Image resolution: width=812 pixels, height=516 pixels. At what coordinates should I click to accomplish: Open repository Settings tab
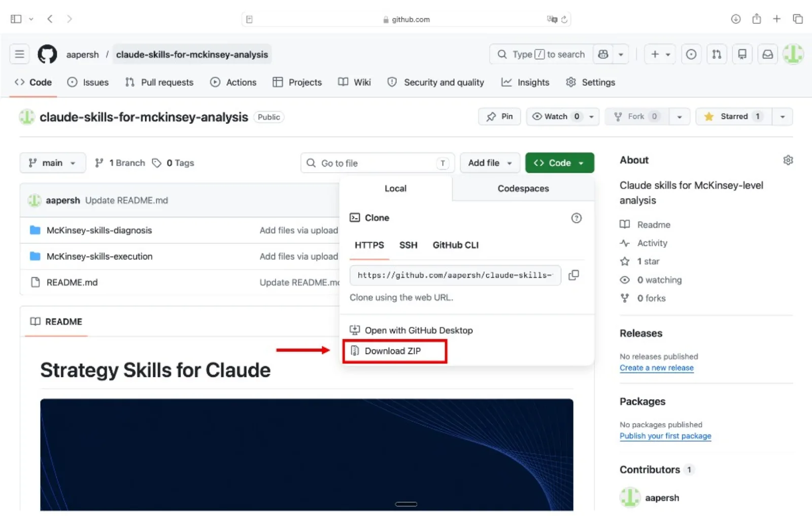coord(591,82)
